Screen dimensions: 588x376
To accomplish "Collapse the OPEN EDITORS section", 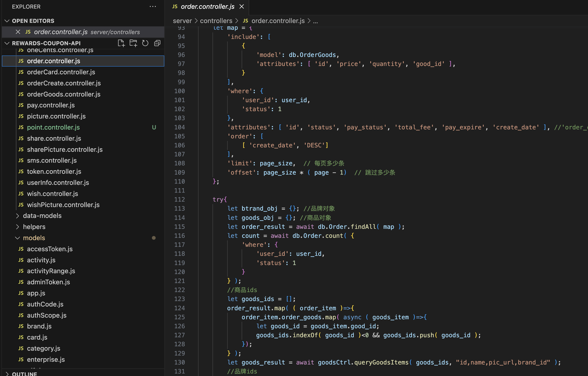I will pos(7,21).
